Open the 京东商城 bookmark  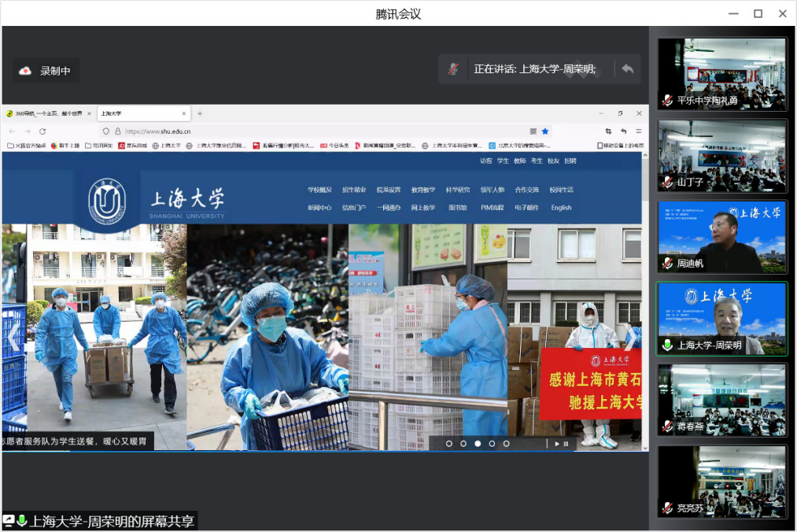tap(133, 146)
